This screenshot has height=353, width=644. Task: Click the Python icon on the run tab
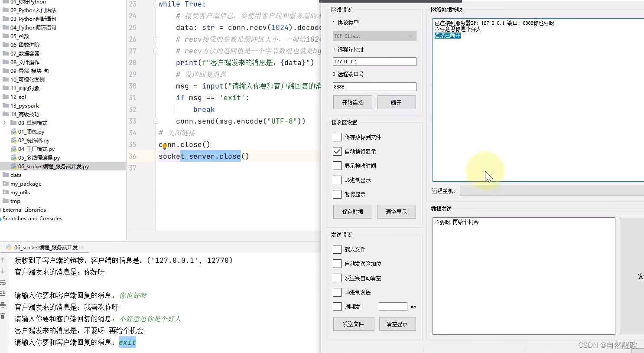9,247
